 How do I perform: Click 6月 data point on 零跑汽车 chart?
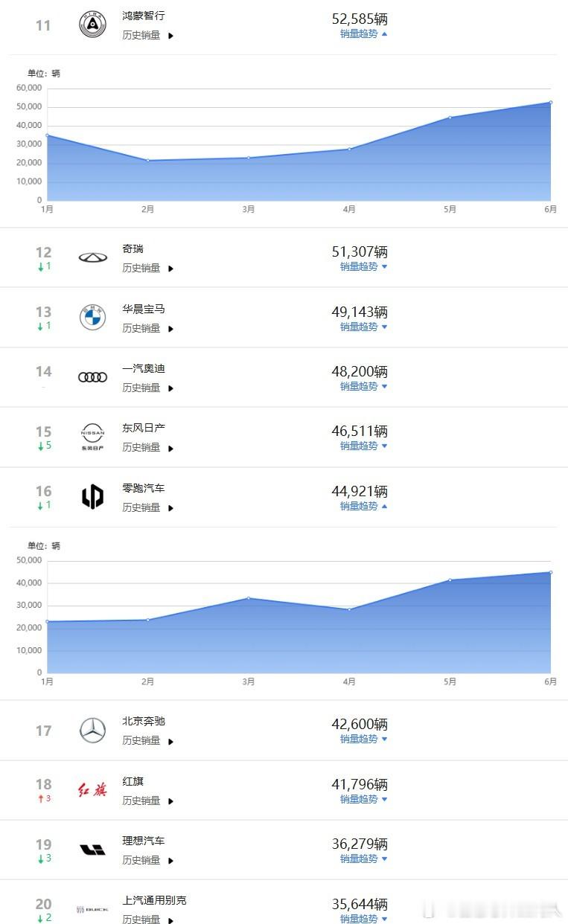click(x=551, y=572)
